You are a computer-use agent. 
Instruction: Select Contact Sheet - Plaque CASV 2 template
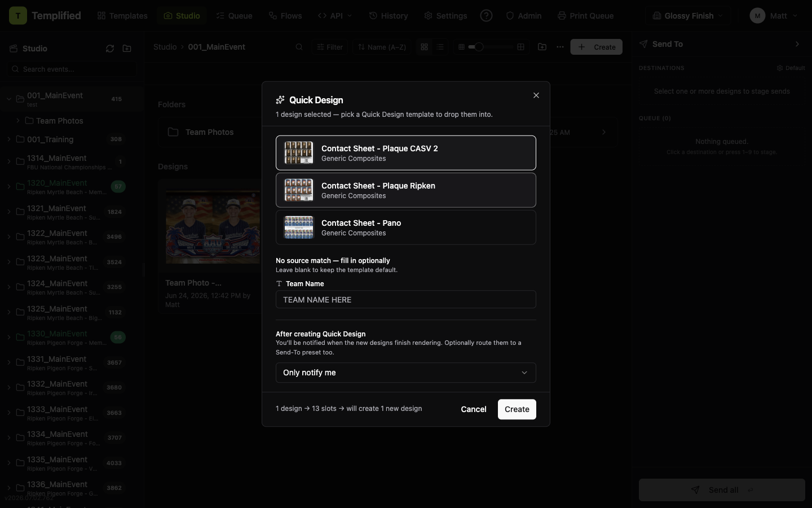click(x=406, y=153)
